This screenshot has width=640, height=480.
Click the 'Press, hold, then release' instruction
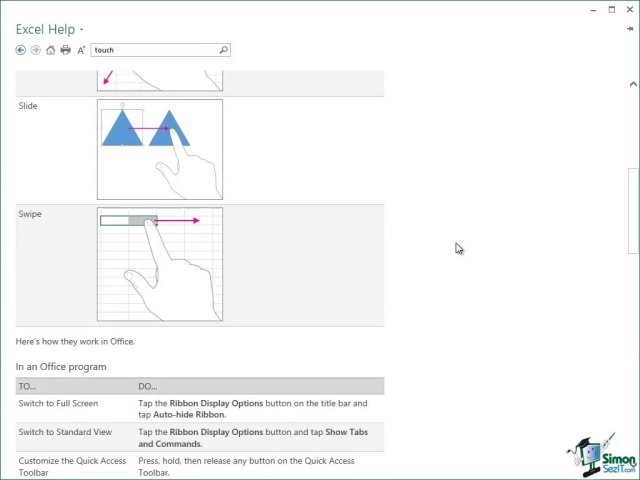(x=246, y=467)
